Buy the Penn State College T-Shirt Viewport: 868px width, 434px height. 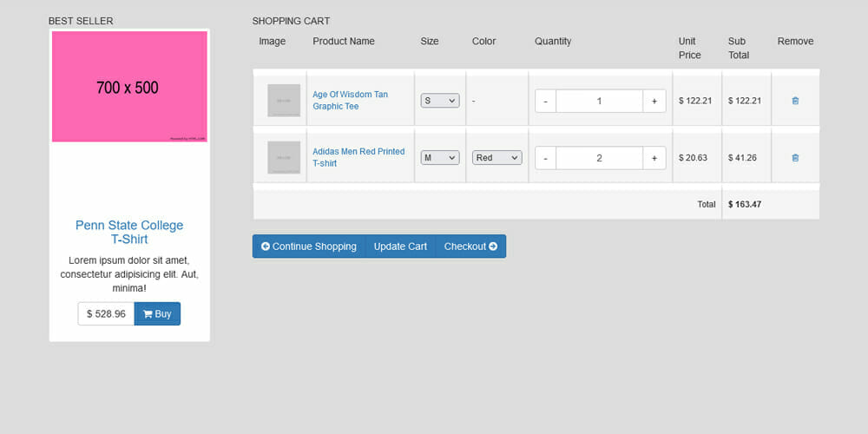pyautogui.click(x=157, y=314)
